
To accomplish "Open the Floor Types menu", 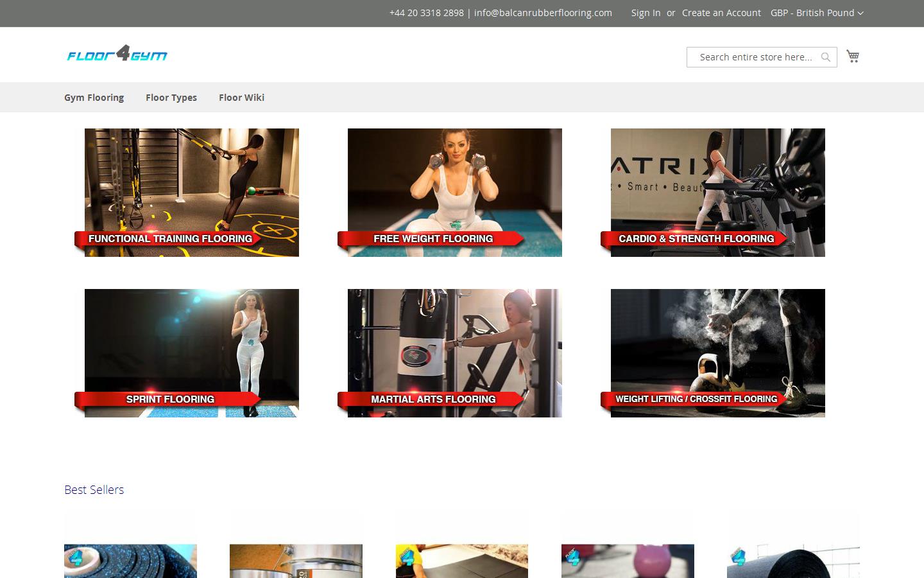I will [171, 98].
